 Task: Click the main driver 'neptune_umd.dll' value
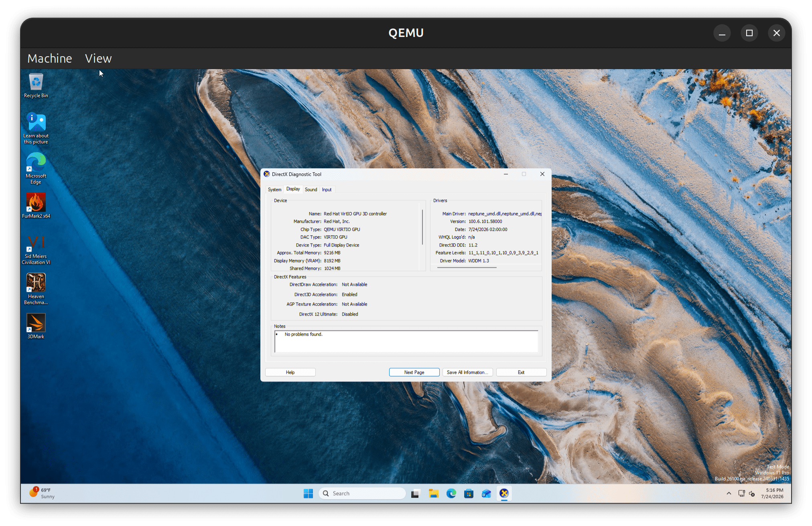click(x=505, y=214)
